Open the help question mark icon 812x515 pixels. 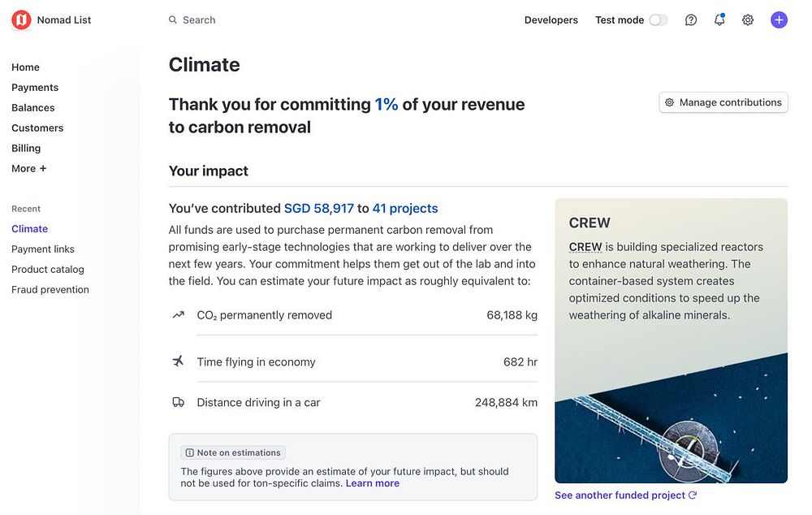(x=691, y=20)
